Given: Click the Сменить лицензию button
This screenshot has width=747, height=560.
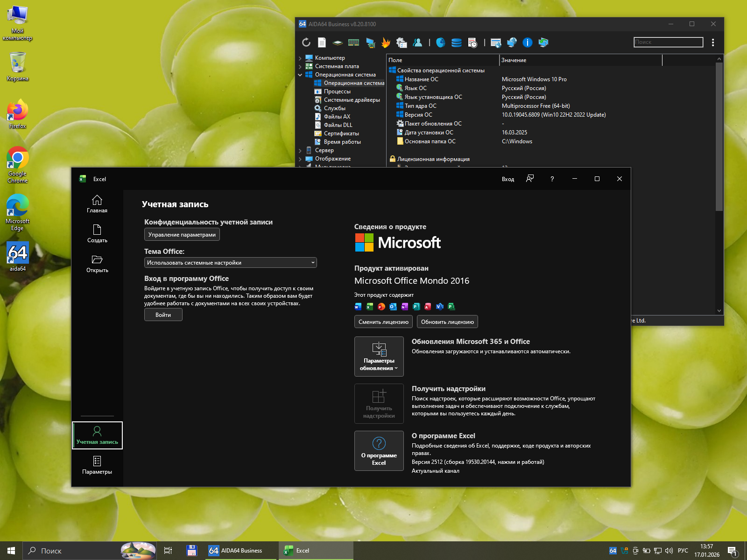Looking at the screenshot, I should coord(383,322).
